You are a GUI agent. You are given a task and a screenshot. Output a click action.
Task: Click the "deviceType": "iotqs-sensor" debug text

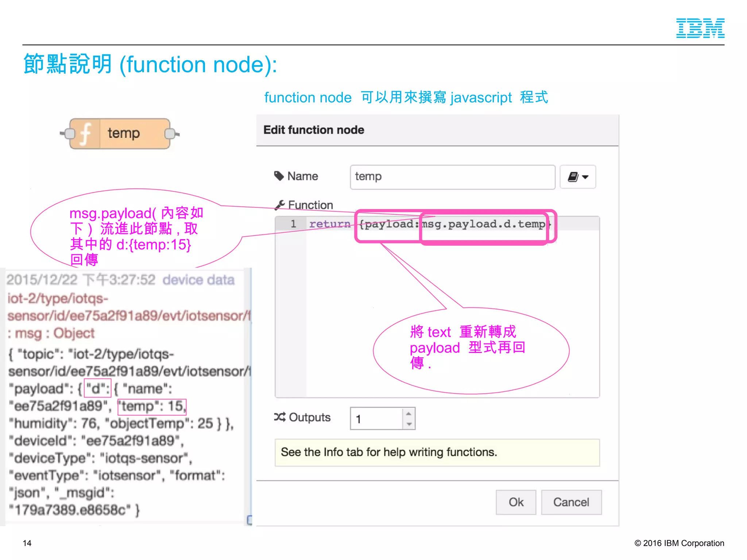point(101,458)
